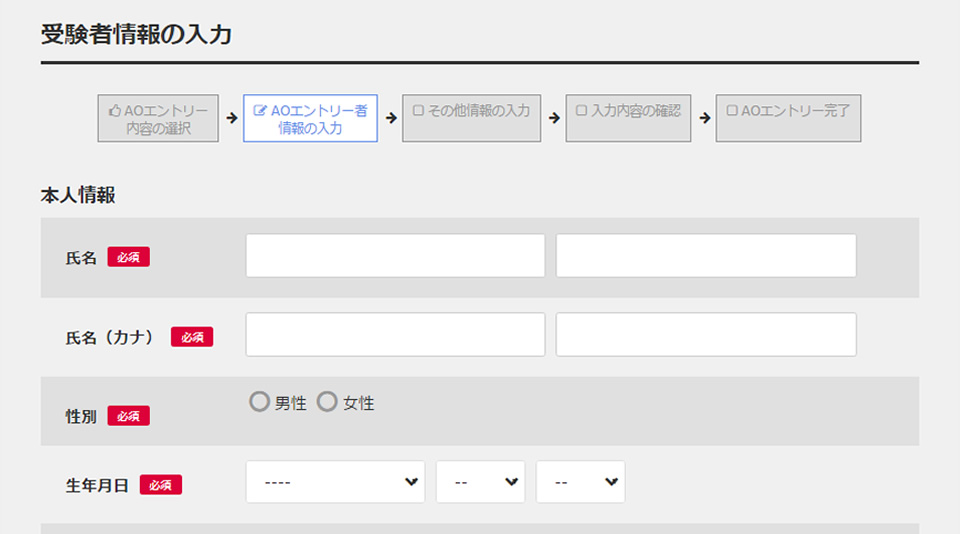Open the birth year dropdown showing ----
960x534 pixels.
[335, 482]
